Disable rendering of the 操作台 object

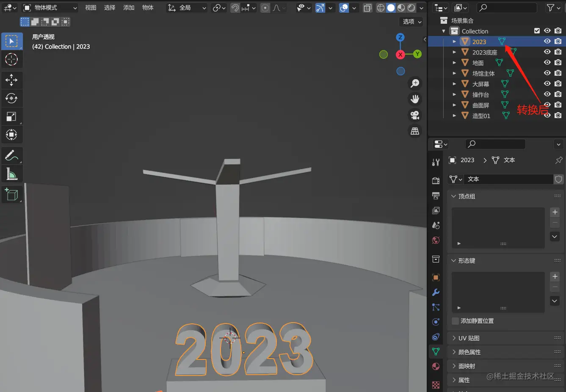tap(558, 94)
